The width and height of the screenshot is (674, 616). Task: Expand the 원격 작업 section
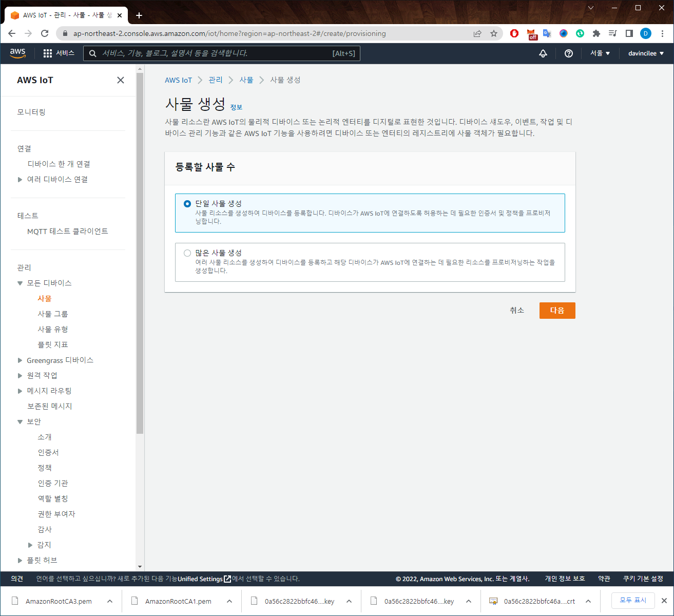pyautogui.click(x=20, y=375)
